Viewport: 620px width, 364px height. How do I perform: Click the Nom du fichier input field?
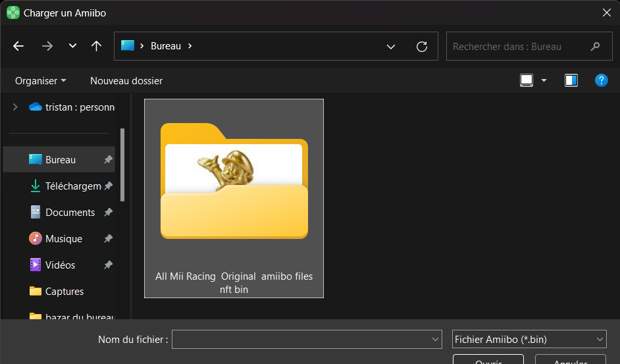click(301, 340)
